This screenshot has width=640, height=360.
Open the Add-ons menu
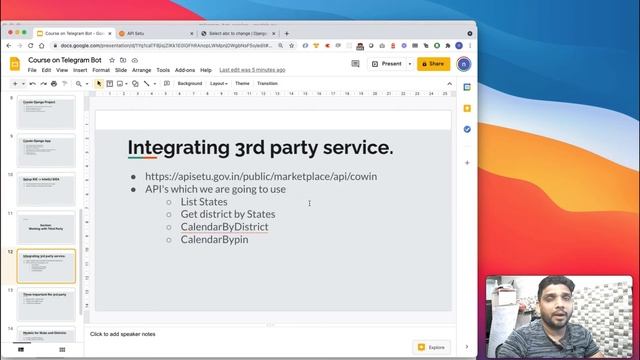point(185,70)
